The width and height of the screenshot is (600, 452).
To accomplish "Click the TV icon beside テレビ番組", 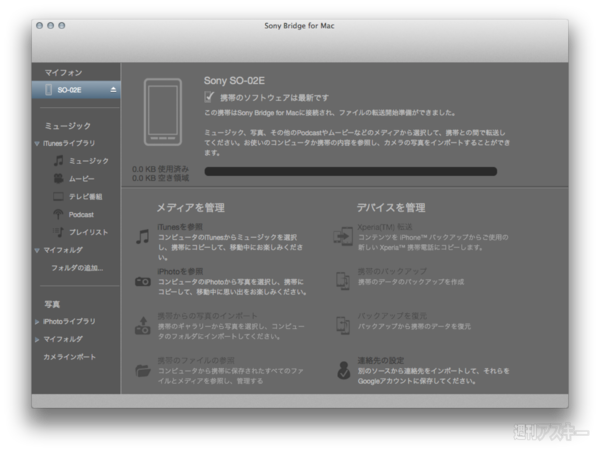I will tap(58, 197).
